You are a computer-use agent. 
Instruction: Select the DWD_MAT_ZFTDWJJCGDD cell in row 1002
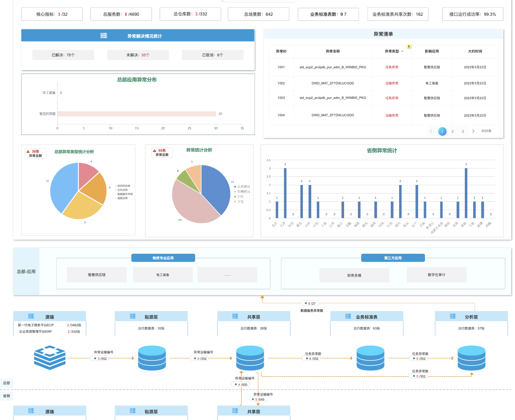pos(333,83)
